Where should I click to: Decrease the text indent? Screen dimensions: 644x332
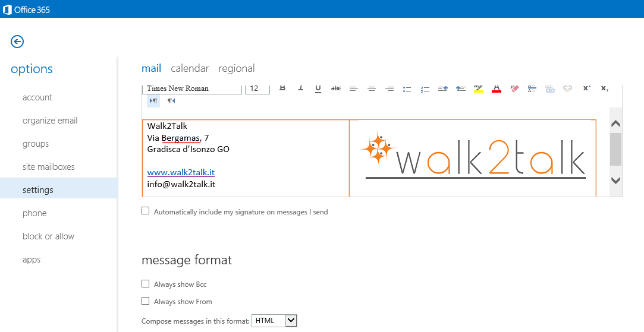coord(443,88)
